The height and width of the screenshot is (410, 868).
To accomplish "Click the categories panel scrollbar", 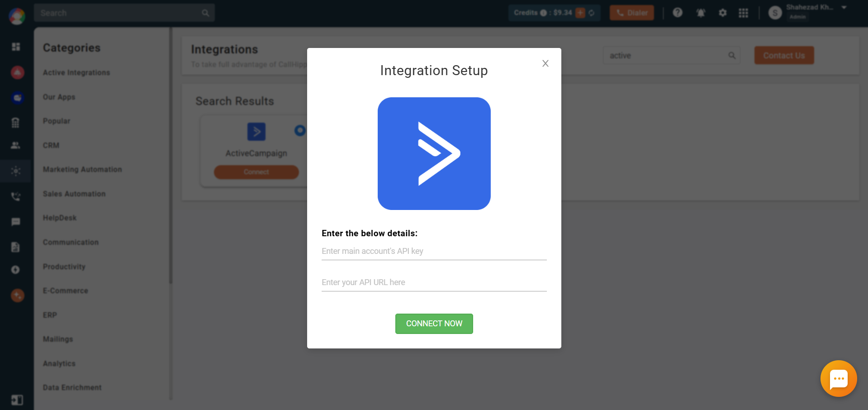I will (x=171, y=155).
